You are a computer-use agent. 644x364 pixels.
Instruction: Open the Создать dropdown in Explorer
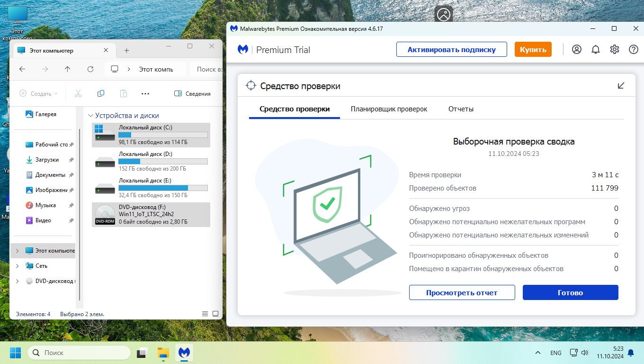coord(38,93)
